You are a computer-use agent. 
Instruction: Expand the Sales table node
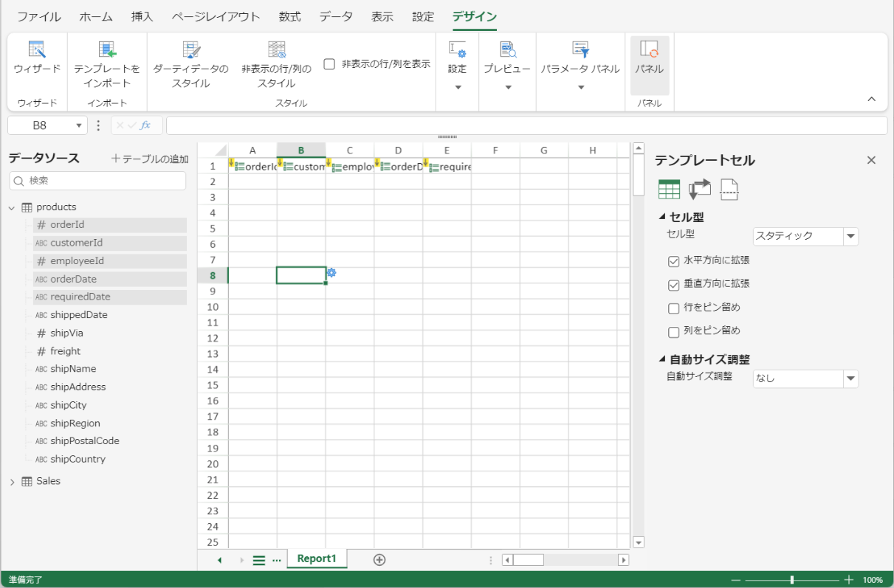coord(12,482)
